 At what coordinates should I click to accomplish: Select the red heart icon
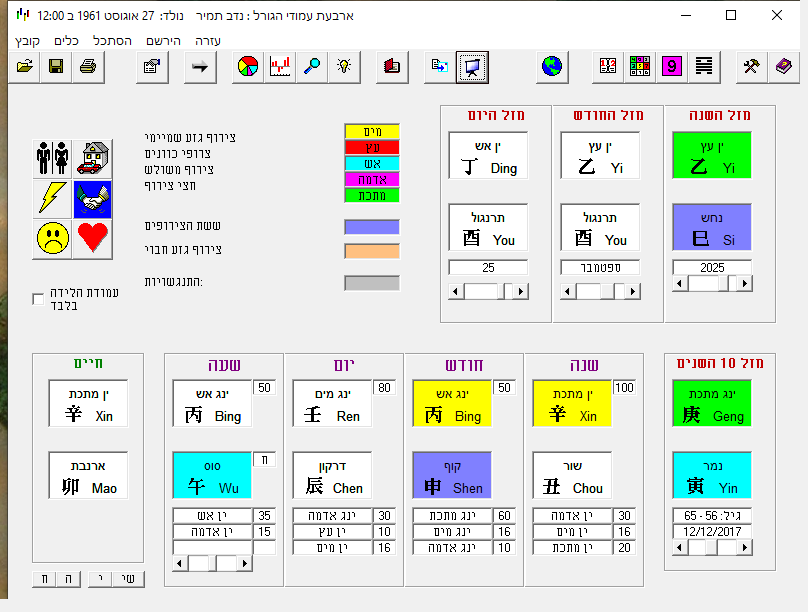coord(92,238)
